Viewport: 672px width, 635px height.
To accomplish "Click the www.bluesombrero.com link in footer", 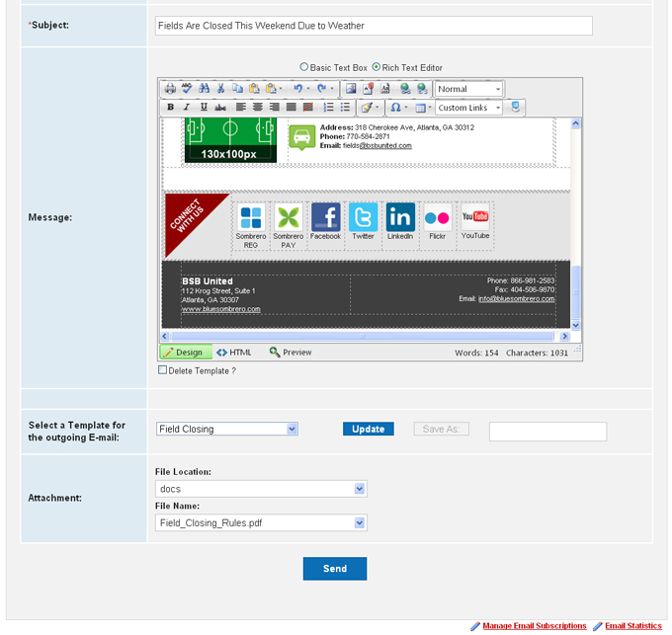I will tap(220, 309).
